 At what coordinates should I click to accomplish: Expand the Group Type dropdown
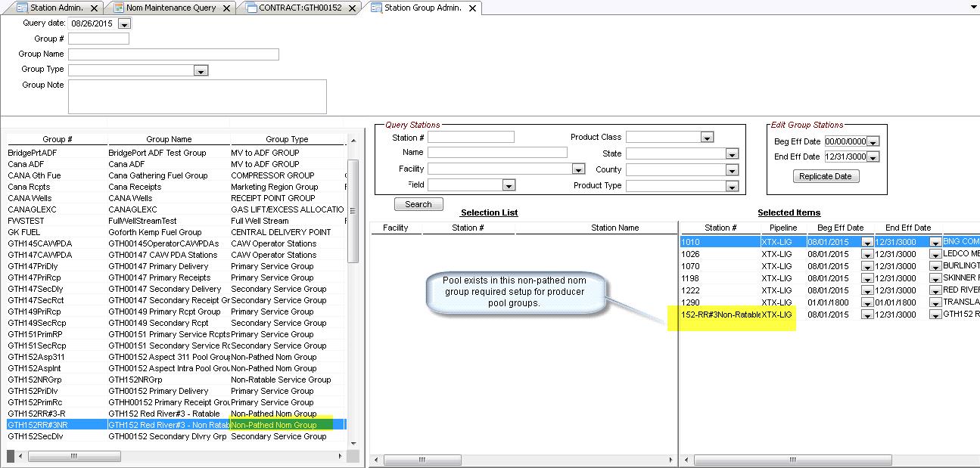click(x=201, y=70)
